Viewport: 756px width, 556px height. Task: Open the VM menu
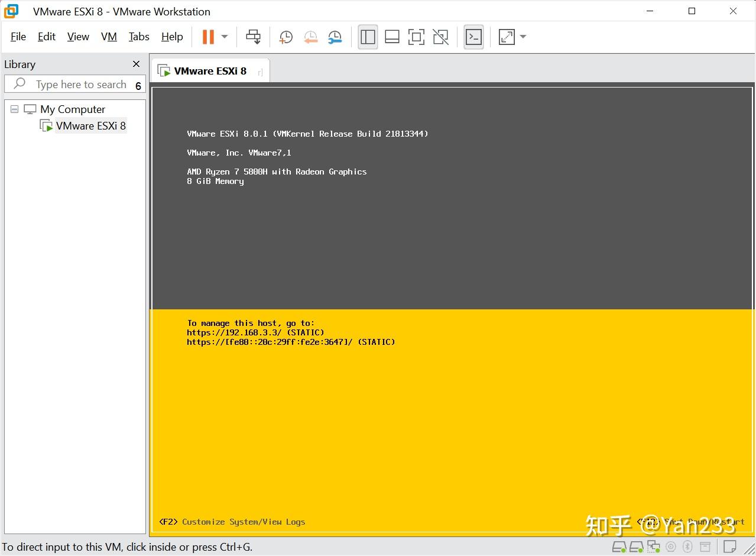pyautogui.click(x=109, y=37)
